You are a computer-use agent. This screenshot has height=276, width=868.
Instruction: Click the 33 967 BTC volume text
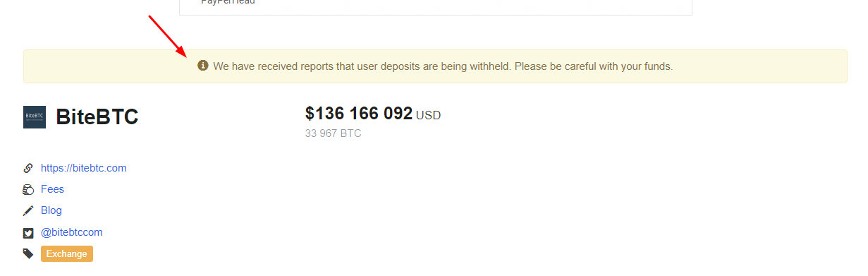(334, 133)
